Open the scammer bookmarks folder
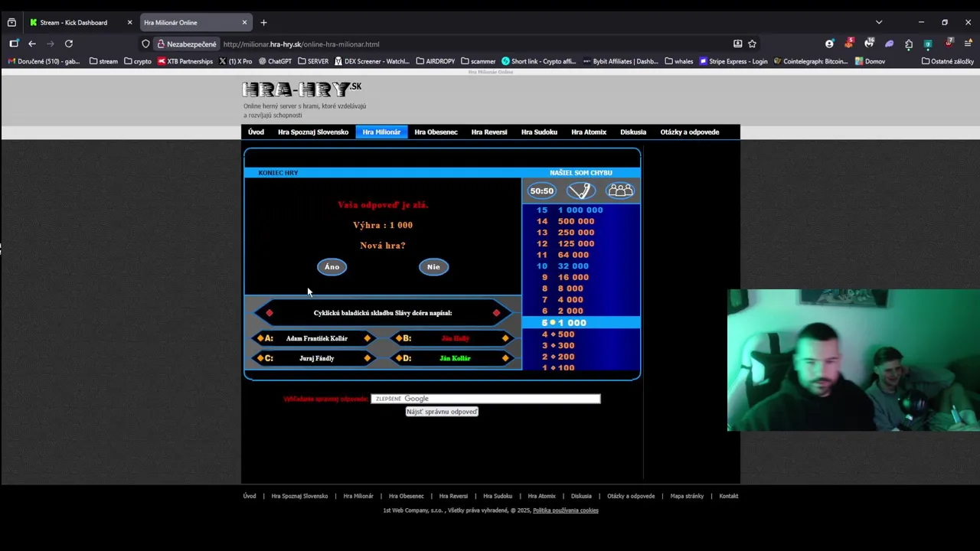Screen dimensions: 980x551 point(479,61)
